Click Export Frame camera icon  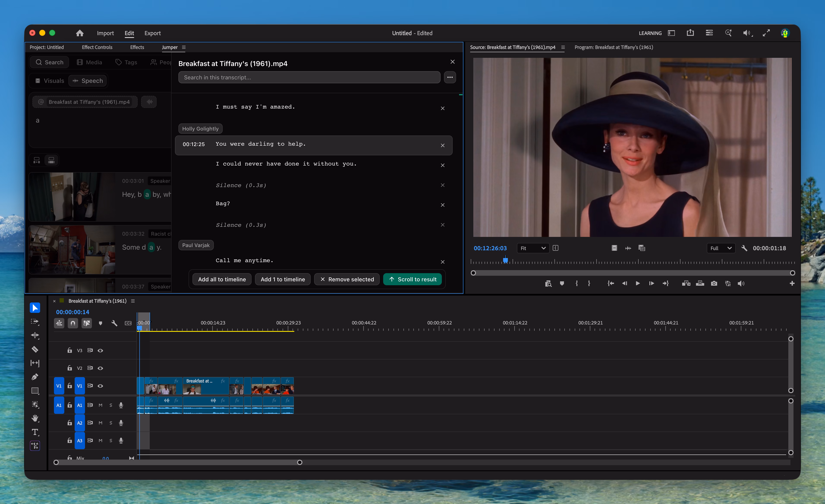click(x=714, y=283)
